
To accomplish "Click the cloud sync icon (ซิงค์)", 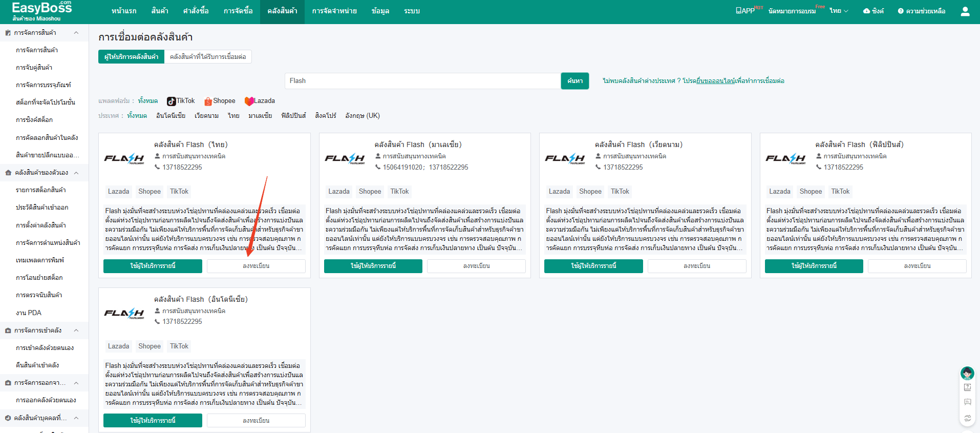I will (866, 11).
